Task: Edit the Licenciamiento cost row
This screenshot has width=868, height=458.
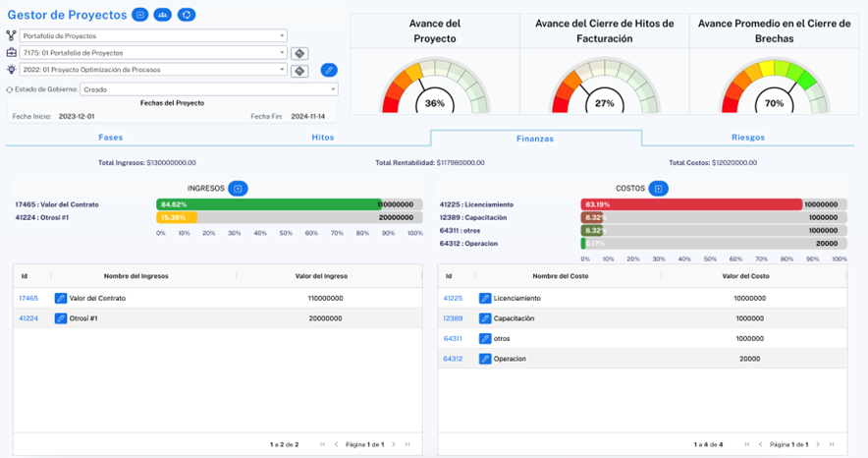Action: (x=485, y=298)
